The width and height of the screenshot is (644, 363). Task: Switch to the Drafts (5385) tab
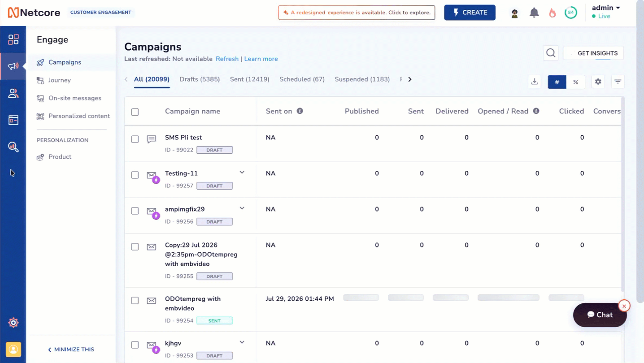[200, 79]
